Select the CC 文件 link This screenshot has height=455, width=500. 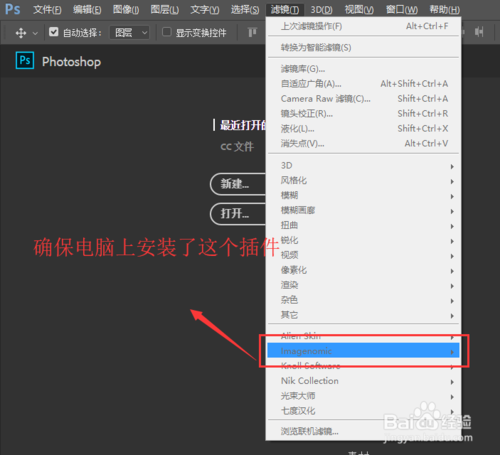click(237, 147)
